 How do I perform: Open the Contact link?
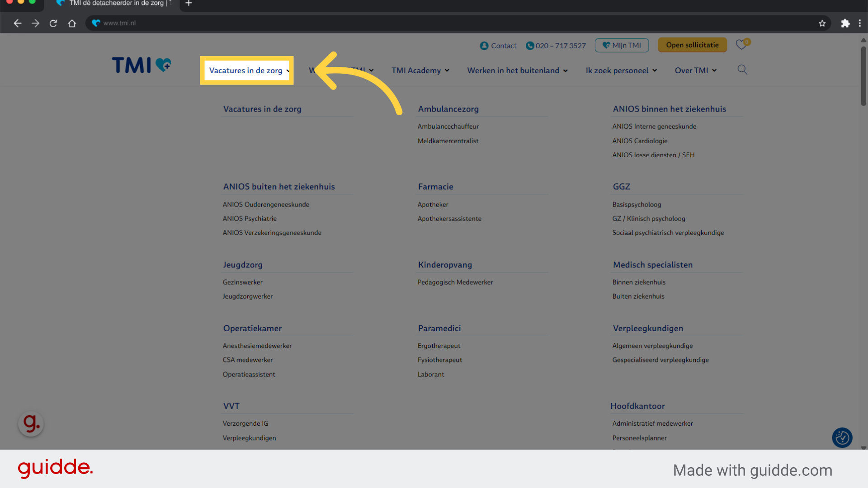(x=498, y=46)
